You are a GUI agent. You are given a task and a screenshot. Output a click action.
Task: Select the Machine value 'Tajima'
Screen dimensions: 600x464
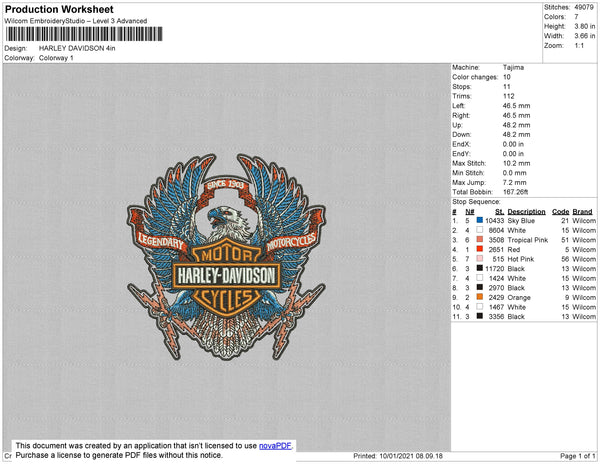click(x=513, y=67)
